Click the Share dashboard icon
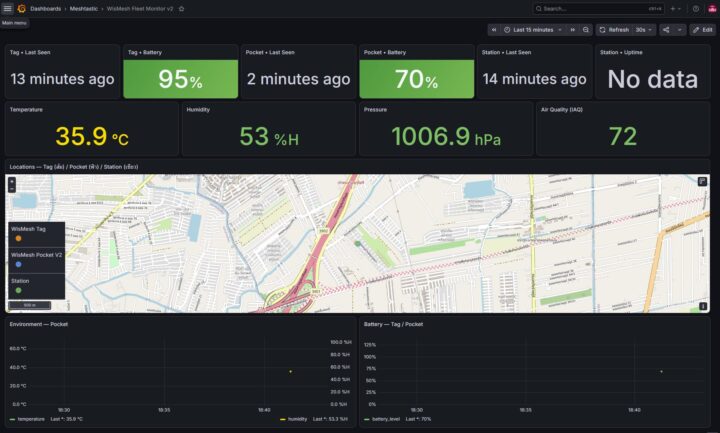Screen dimensions: 720x433 point(666,30)
